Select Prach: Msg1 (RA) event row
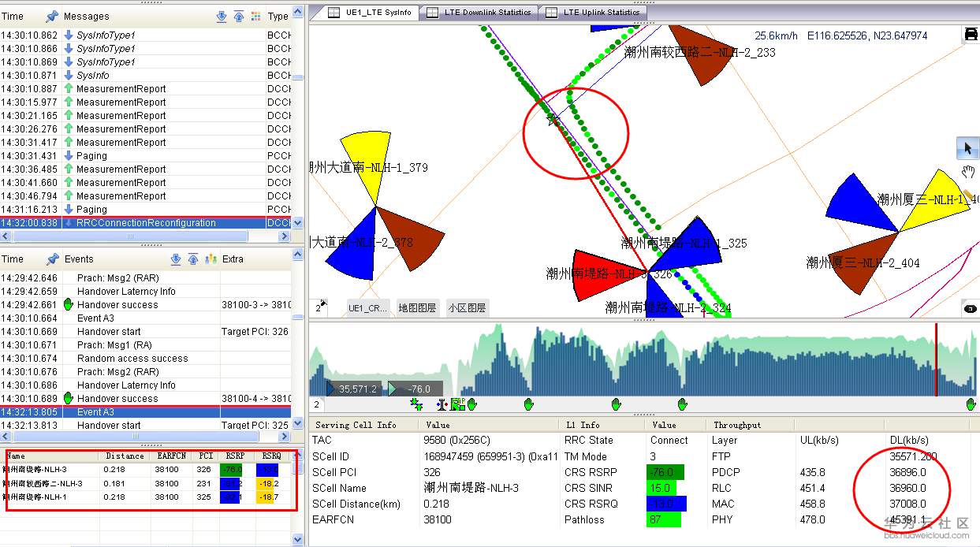Screen dimensions: 980x547 [146, 345]
